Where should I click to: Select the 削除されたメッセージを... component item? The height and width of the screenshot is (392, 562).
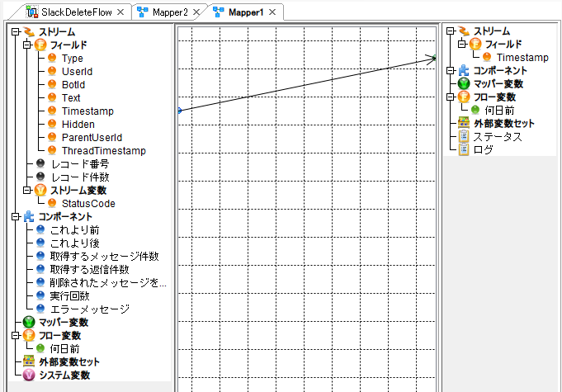pos(108,283)
